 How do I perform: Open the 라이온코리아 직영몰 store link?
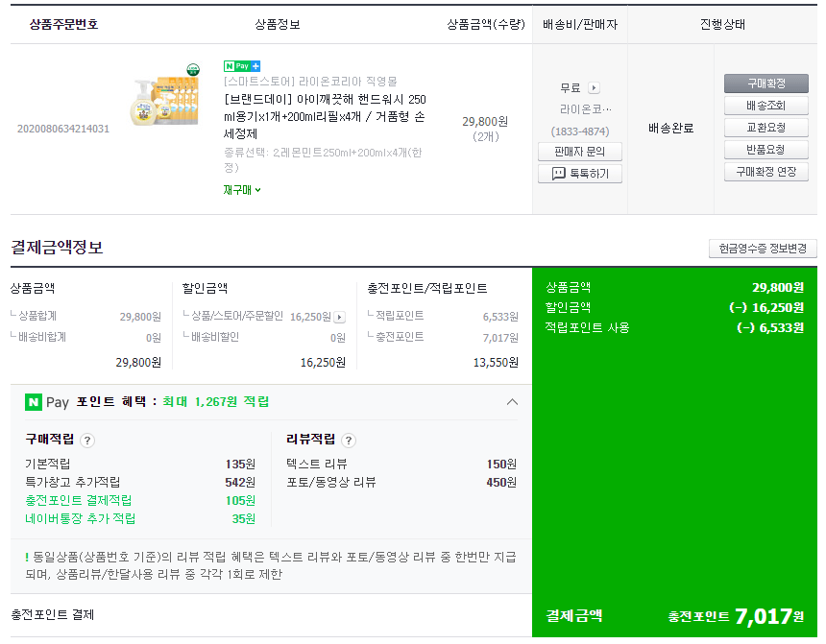(x=310, y=82)
